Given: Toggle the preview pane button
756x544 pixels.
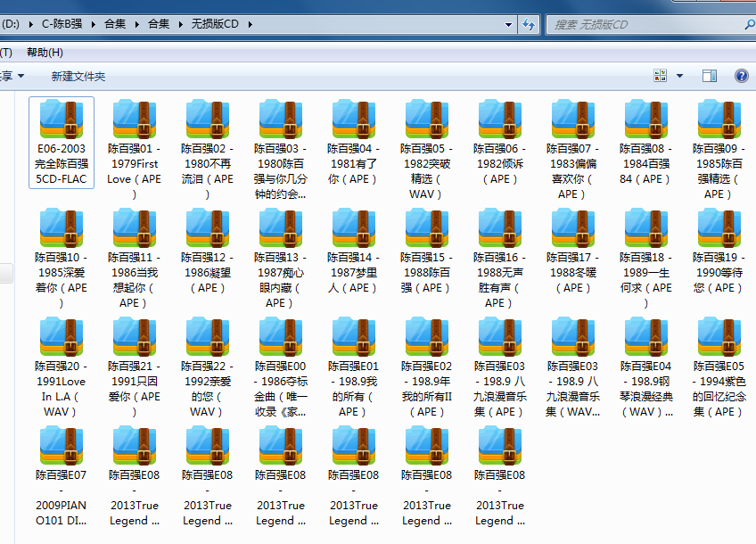Looking at the screenshot, I should coord(710,76).
